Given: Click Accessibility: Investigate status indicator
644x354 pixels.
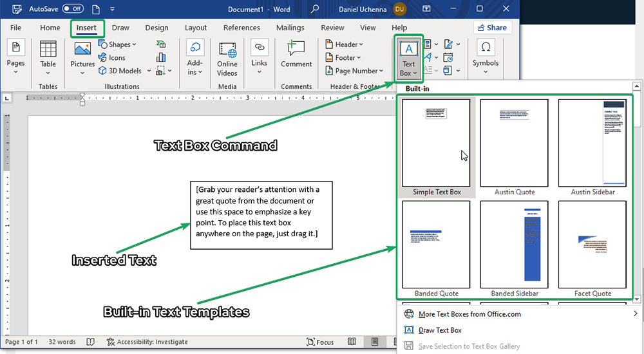Looking at the screenshot, I should point(147,342).
